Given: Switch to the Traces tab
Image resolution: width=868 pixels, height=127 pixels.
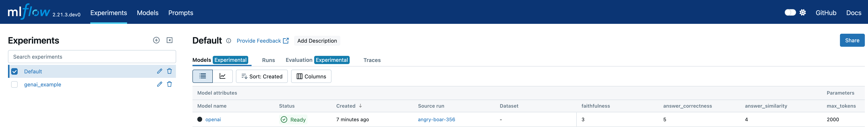Looking at the screenshot, I should click(x=372, y=60).
